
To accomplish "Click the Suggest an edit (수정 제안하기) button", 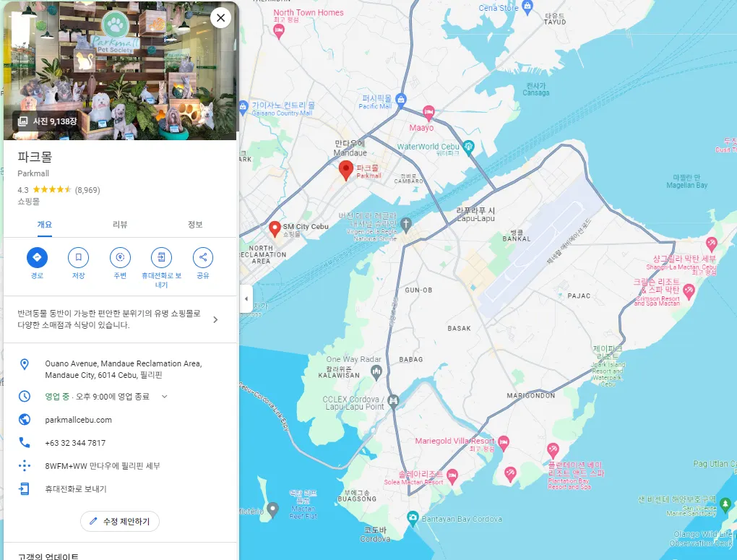I will [120, 522].
